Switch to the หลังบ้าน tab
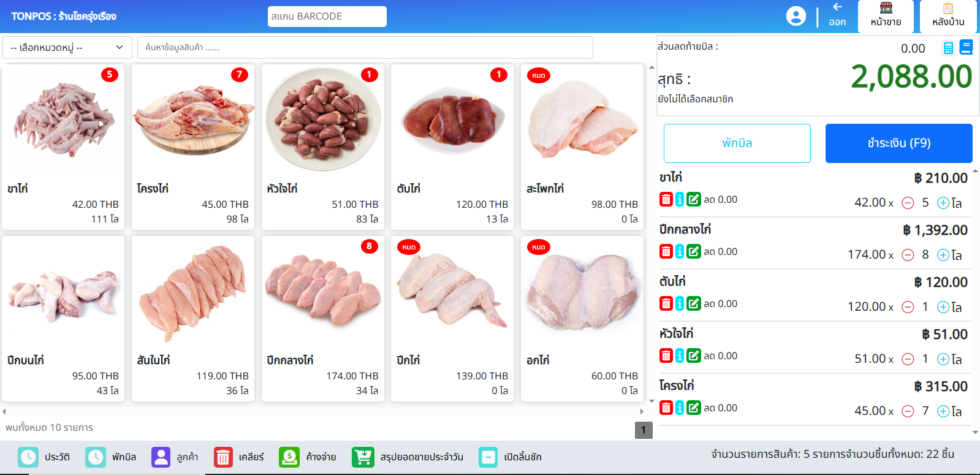 pos(948,17)
